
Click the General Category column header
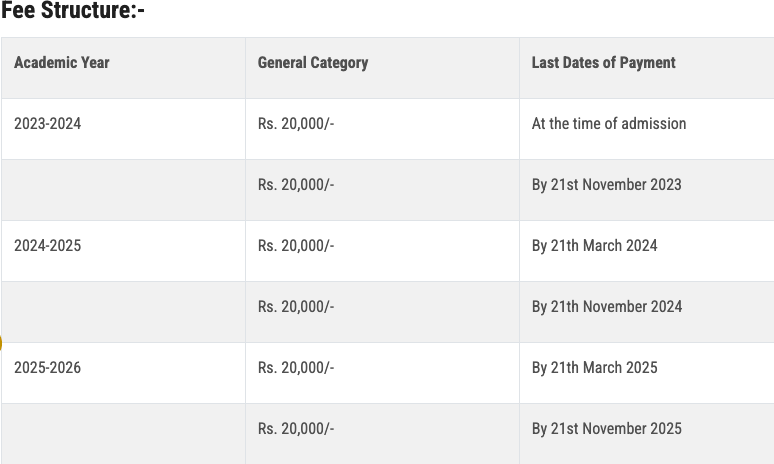tap(313, 63)
